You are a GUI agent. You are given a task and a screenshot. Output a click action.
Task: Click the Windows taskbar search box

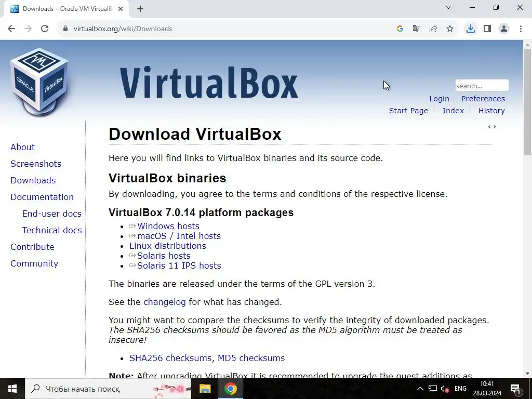pos(108,389)
